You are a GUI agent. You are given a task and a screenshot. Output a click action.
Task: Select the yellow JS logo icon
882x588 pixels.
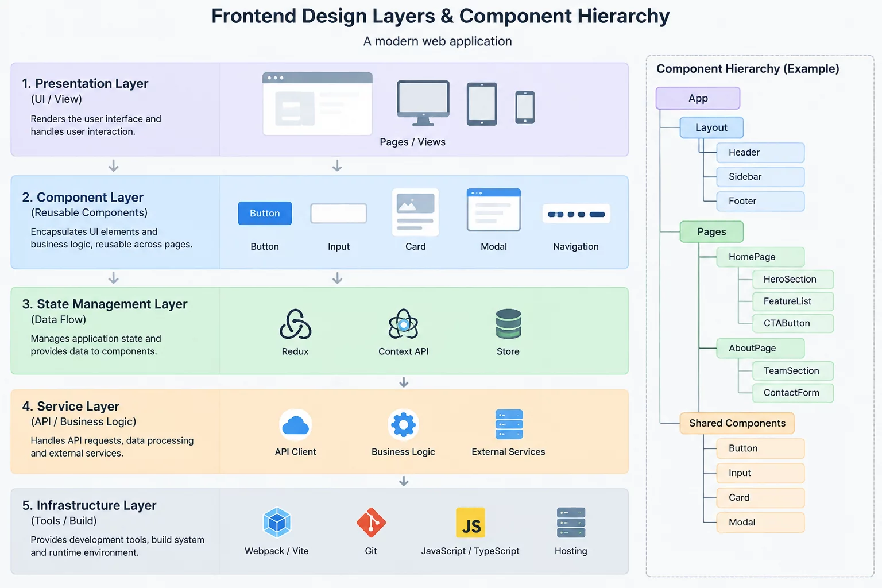pyautogui.click(x=470, y=523)
